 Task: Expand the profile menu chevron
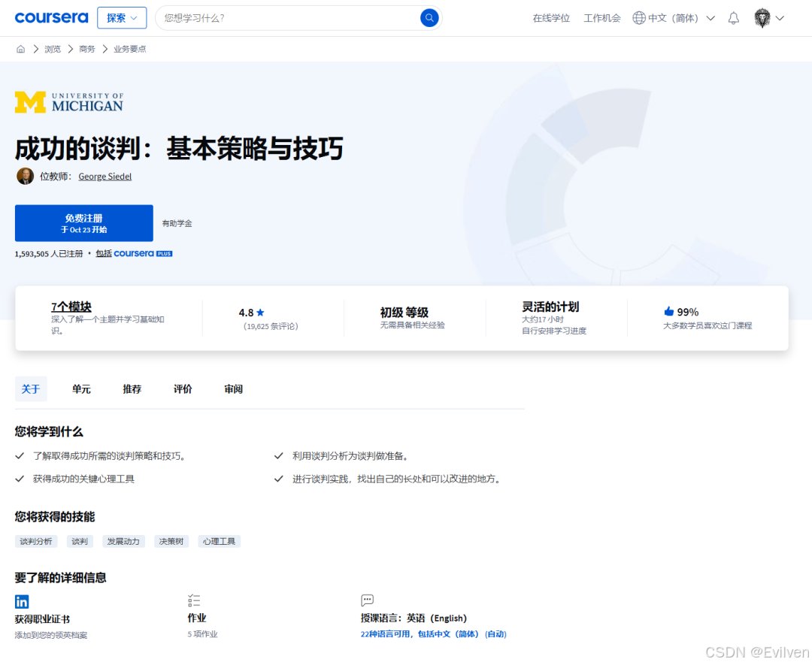[x=780, y=18]
